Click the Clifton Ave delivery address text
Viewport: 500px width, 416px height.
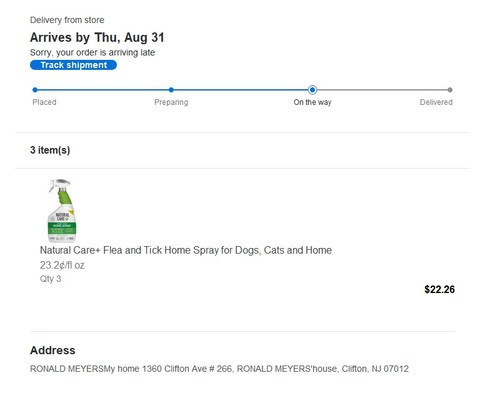pos(219,369)
